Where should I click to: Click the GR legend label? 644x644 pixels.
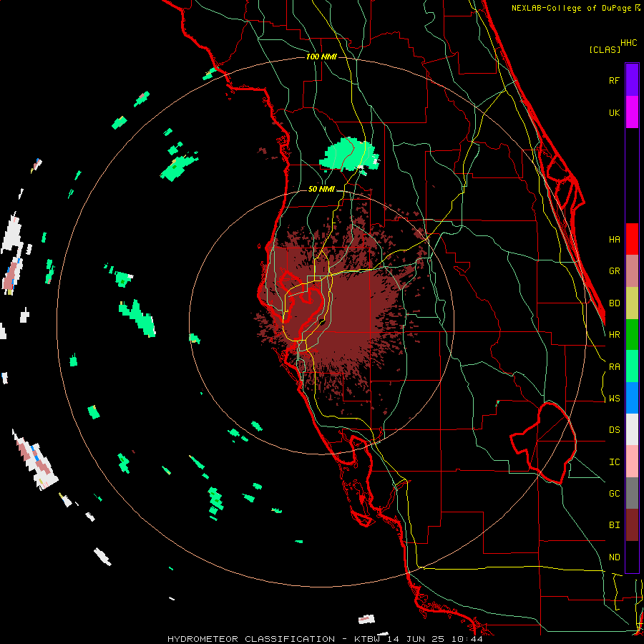tap(614, 271)
